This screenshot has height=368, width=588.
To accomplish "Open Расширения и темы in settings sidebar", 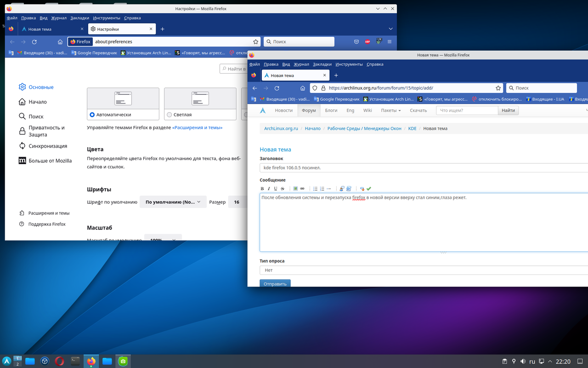I will (44, 213).
